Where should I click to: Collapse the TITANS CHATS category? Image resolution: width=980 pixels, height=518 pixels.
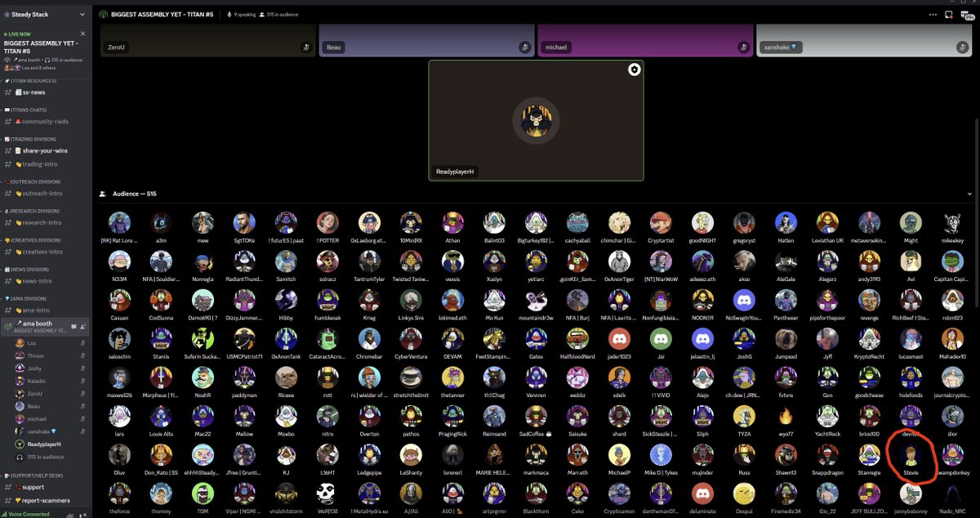tap(27, 109)
